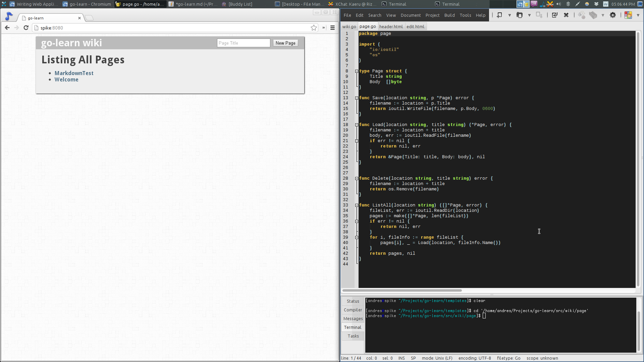Click the Pidgin smiley tray icon
Viewport: 644px width, 362px height.
click(534, 4)
